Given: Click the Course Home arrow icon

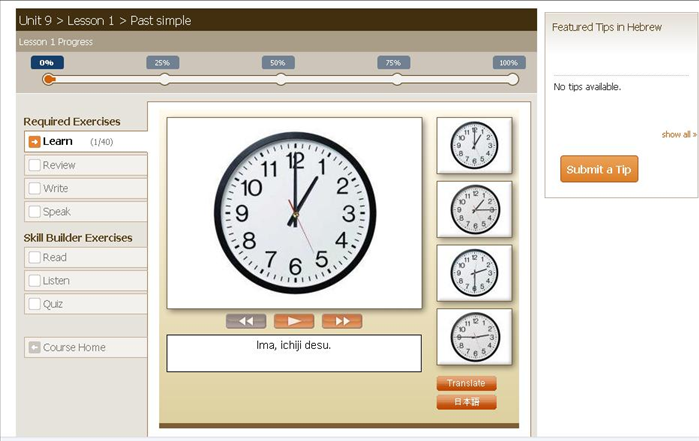Looking at the screenshot, I should tap(34, 348).
